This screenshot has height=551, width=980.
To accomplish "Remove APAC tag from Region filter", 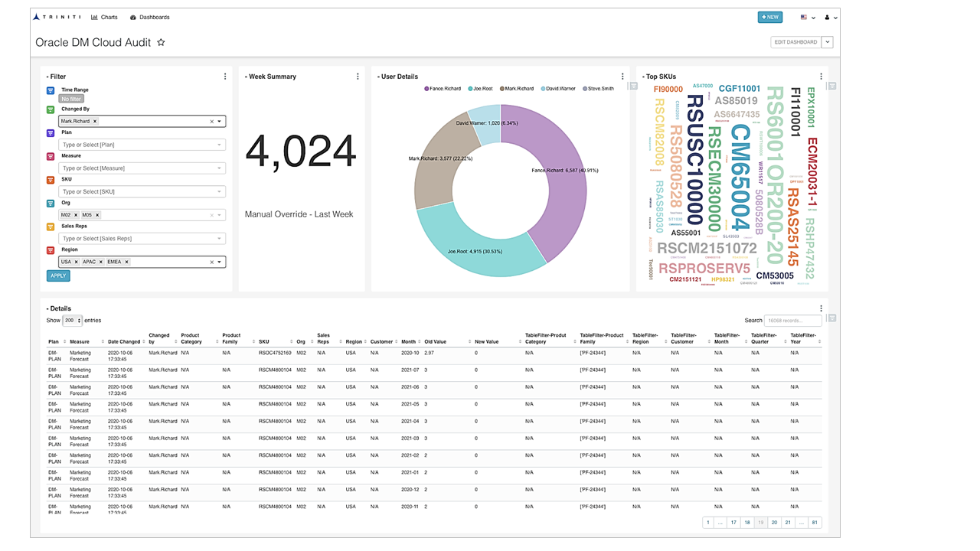I will pyautogui.click(x=100, y=262).
